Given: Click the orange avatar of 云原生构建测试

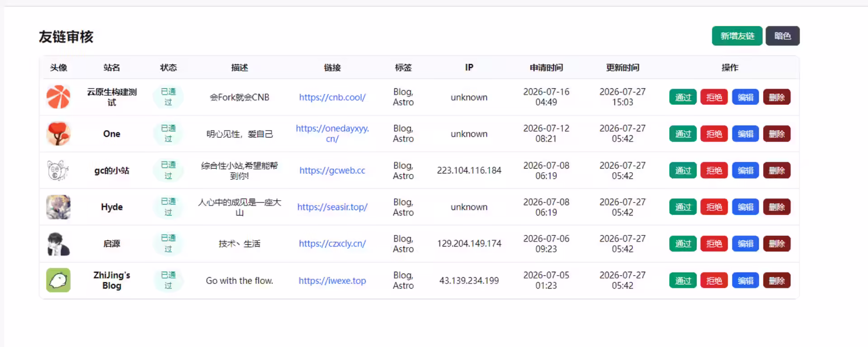Looking at the screenshot, I should [58, 97].
